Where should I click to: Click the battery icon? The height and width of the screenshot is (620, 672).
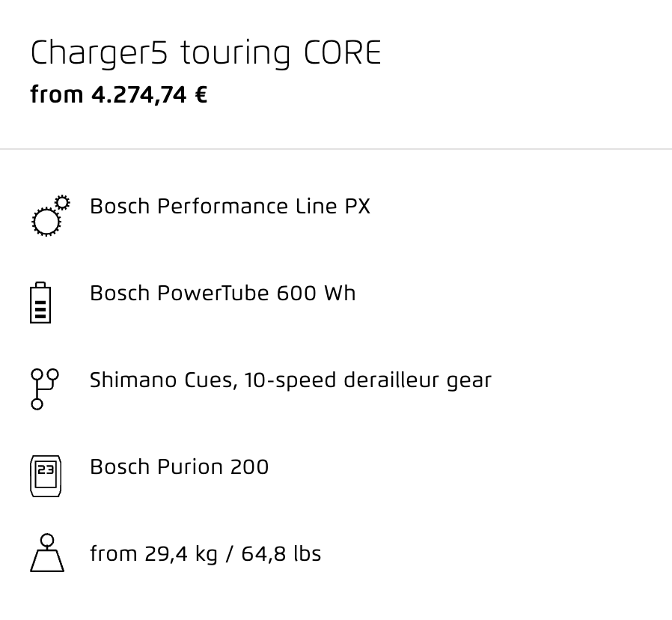pyautogui.click(x=40, y=303)
